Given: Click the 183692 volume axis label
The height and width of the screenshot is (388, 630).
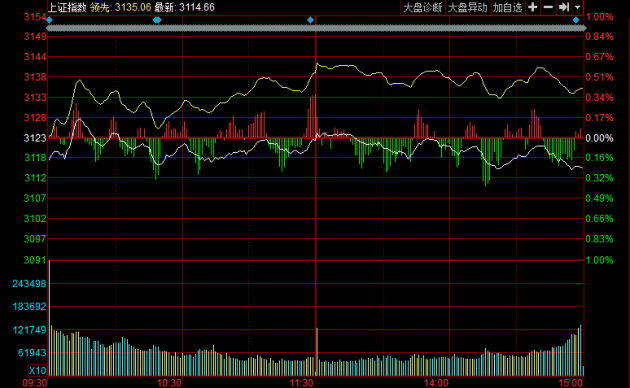Looking at the screenshot, I should pyautogui.click(x=29, y=306).
